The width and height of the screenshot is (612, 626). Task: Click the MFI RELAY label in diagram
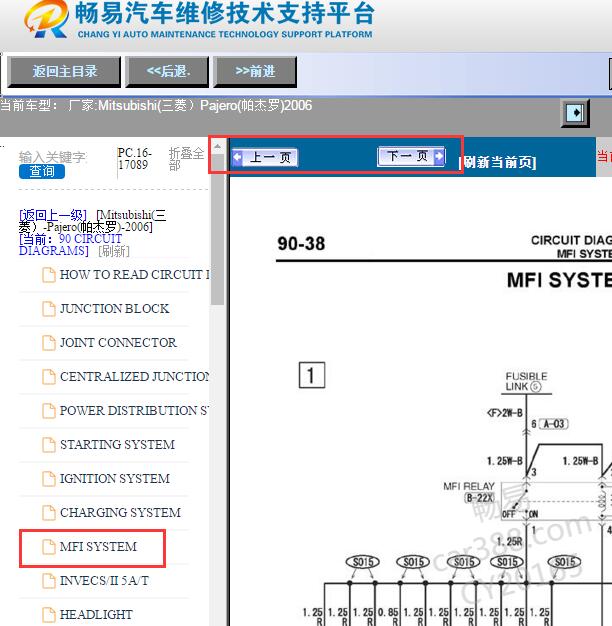click(x=469, y=486)
